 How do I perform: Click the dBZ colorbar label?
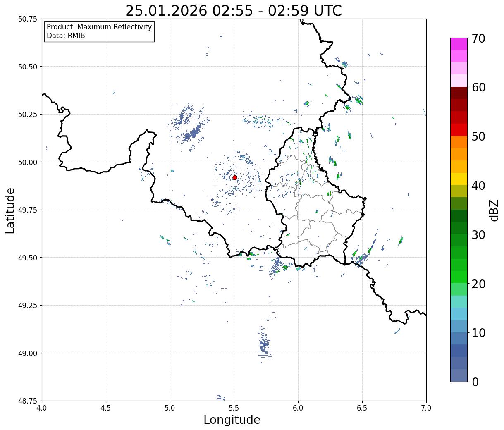click(494, 210)
